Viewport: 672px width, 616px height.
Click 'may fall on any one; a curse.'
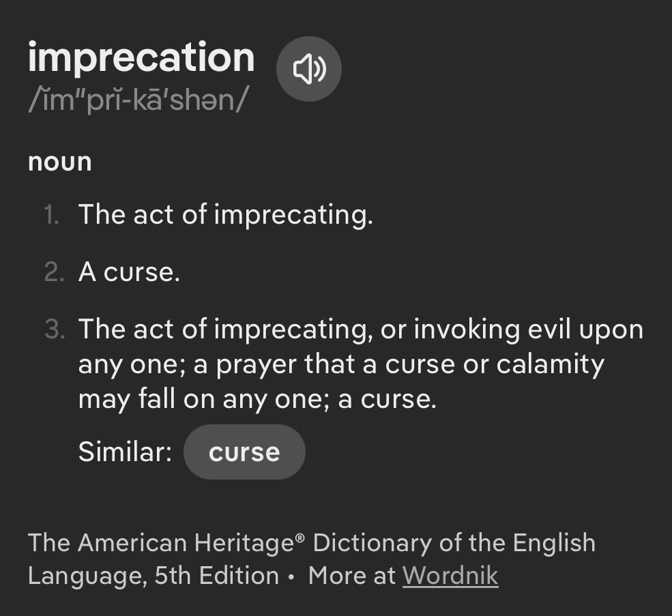point(257,398)
